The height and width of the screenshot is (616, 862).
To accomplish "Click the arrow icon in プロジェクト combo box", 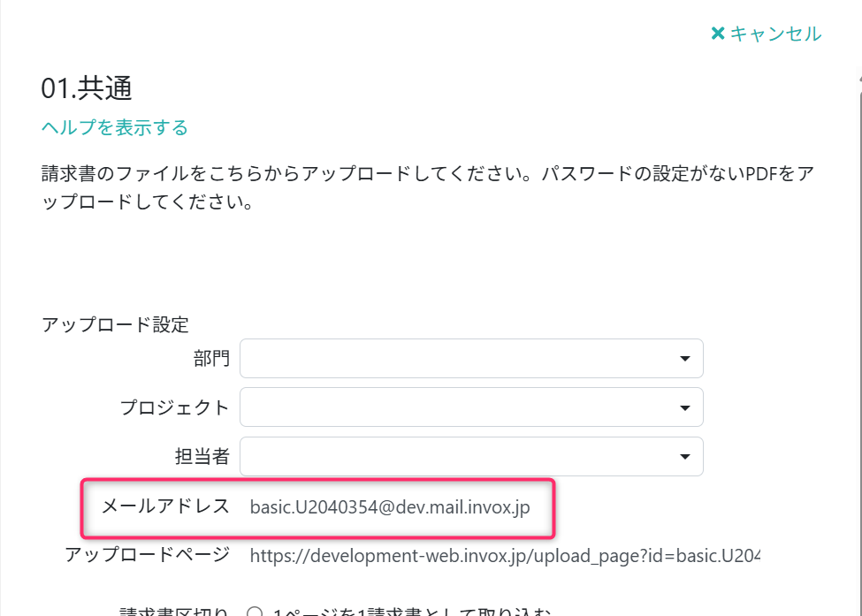I will (684, 407).
